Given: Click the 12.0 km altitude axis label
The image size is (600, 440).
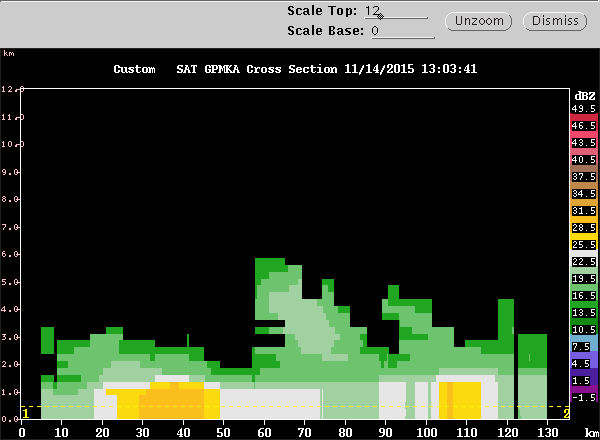Looking at the screenshot, I should [12, 89].
